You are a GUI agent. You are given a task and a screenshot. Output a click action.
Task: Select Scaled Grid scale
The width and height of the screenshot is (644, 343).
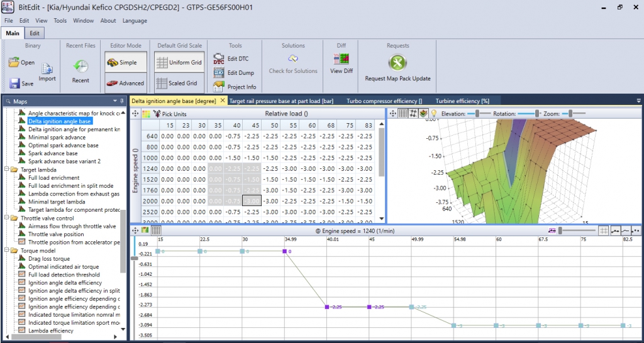pyautogui.click(x=179, y=83)
